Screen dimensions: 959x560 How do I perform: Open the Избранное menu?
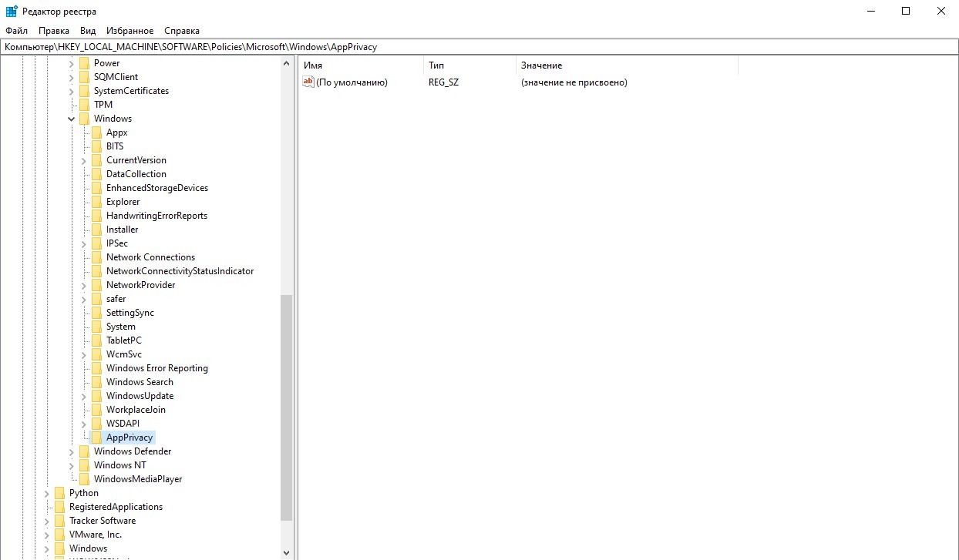(130, 31)
